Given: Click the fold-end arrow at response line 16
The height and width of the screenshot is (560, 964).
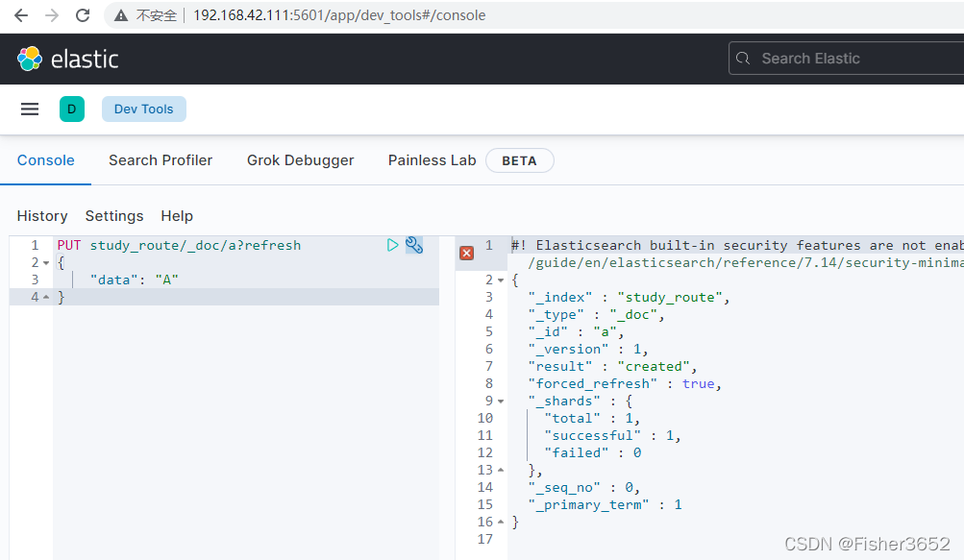Looking at the screenshot, I should (x=501, y=522).
